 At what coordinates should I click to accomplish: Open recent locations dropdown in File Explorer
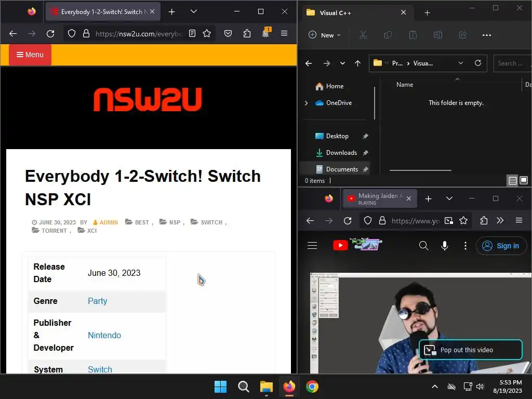click(343, 63)
